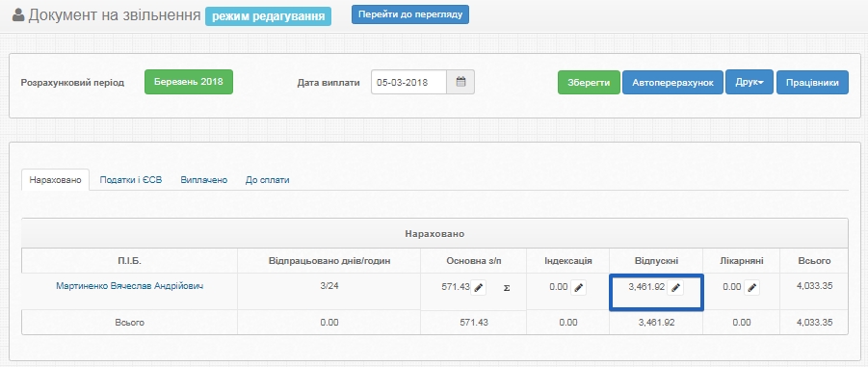
Task: Click the Всього column header
Action: [814, 261]
